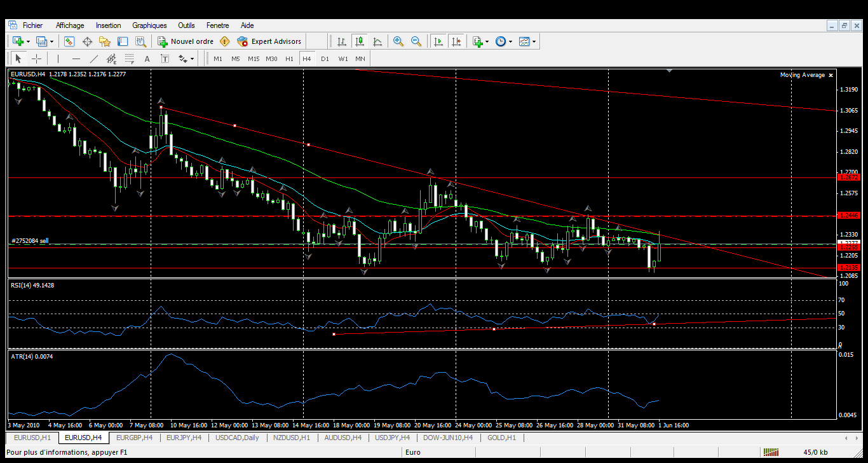Toggle chart auto-scroll
The height and width of the screenshot is (463, 868).
coord(438,41)
